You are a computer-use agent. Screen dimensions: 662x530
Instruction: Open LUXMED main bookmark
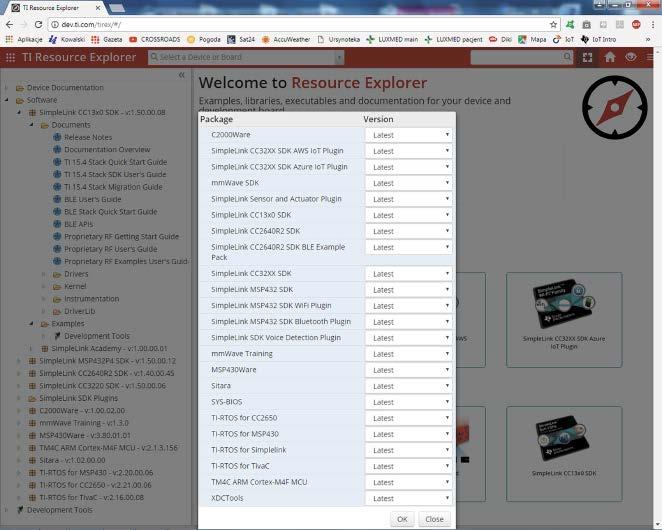[392, 39]
